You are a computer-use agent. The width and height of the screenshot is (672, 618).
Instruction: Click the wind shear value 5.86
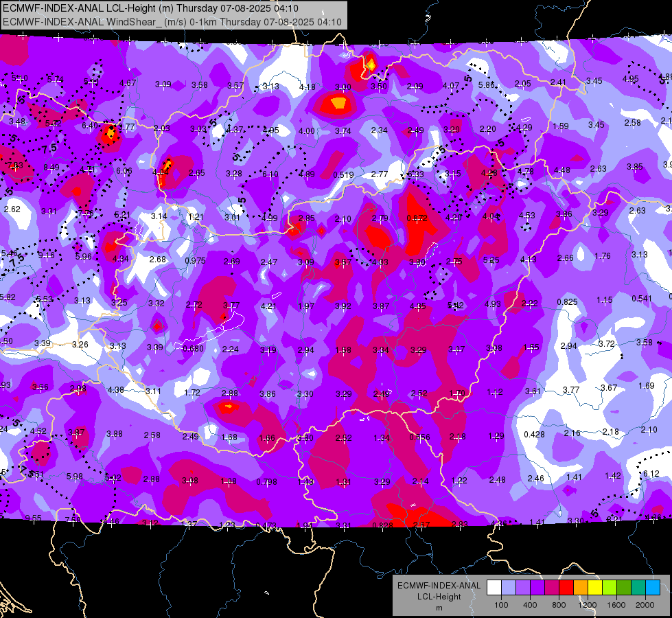pyautogui.click(x=487, y=85)
